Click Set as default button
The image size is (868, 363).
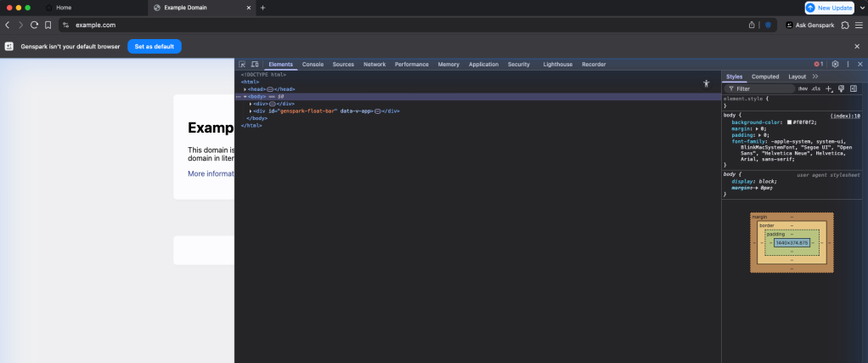pyautogui.click(x=155, y=47)
